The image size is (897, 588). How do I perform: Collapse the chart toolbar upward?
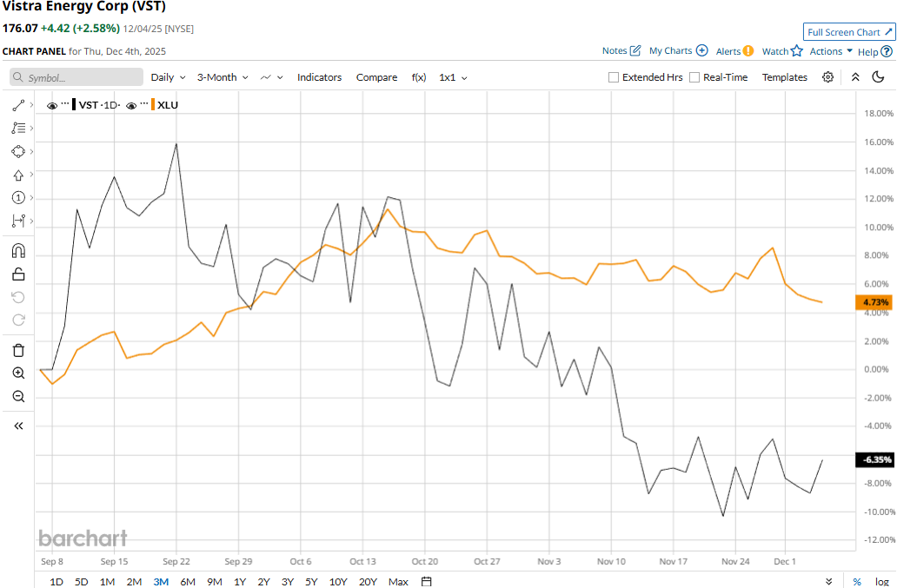pyautogui.click(x=855, y=77)
